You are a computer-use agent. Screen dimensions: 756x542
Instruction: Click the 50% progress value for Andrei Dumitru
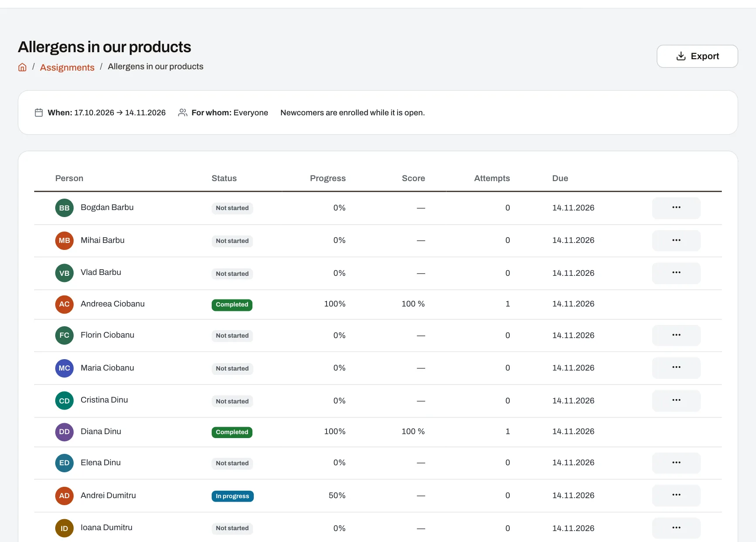337,496
